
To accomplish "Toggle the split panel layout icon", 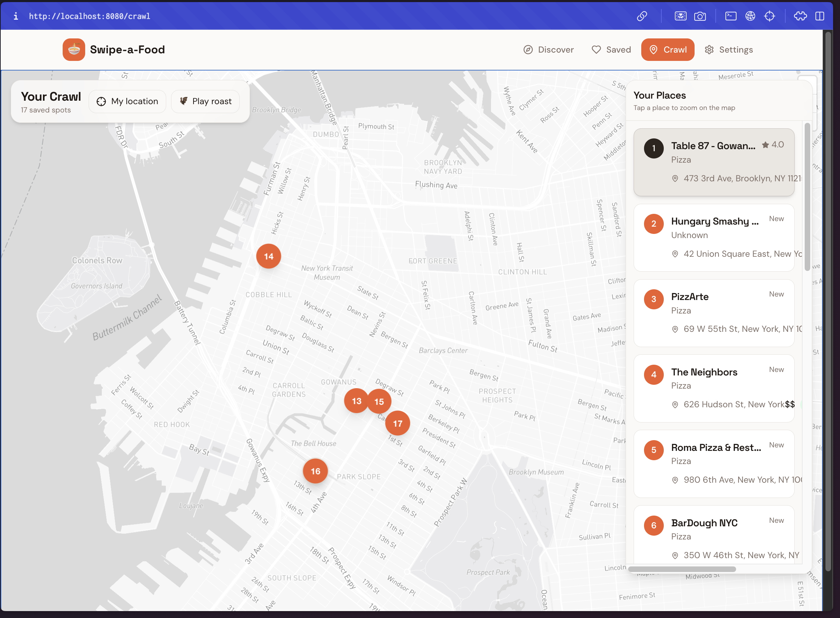I will [x=820, y=16].
